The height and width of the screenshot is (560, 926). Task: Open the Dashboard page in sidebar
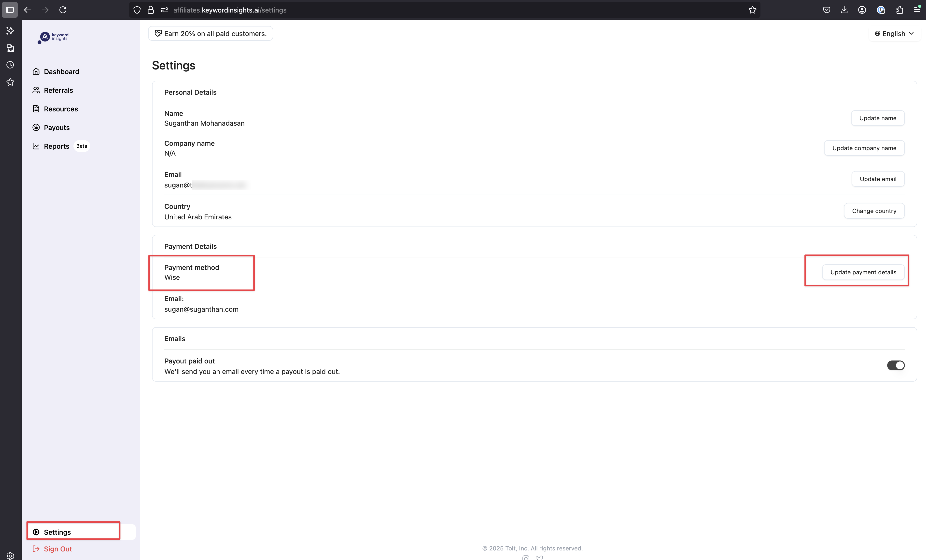click(x=61, y=71)
